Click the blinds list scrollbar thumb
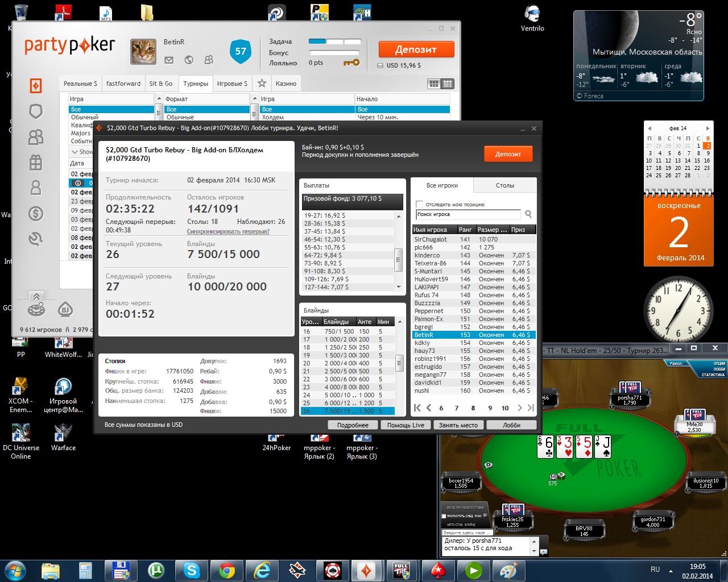This screenshot has width=728, height=582. tap(399, 362)
